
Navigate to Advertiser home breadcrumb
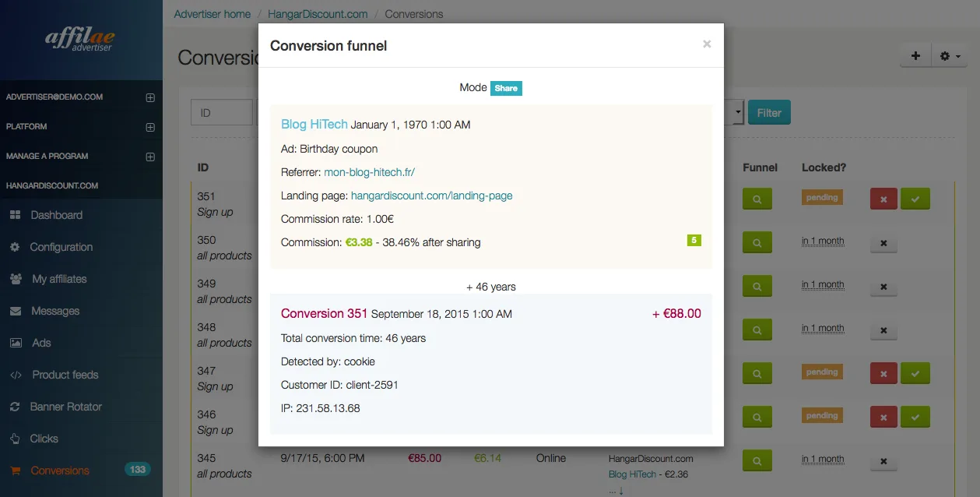pyautogui.click(x=213, y=14)
